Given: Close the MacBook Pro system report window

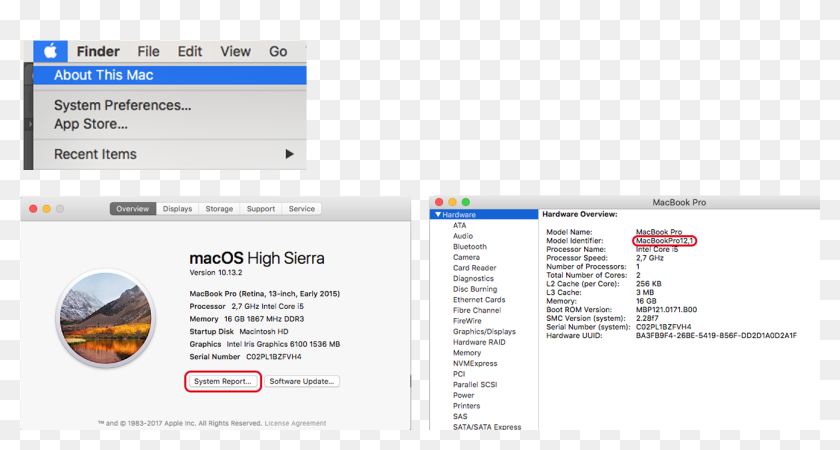Looking at the screenshot, I should pos(439,202).
